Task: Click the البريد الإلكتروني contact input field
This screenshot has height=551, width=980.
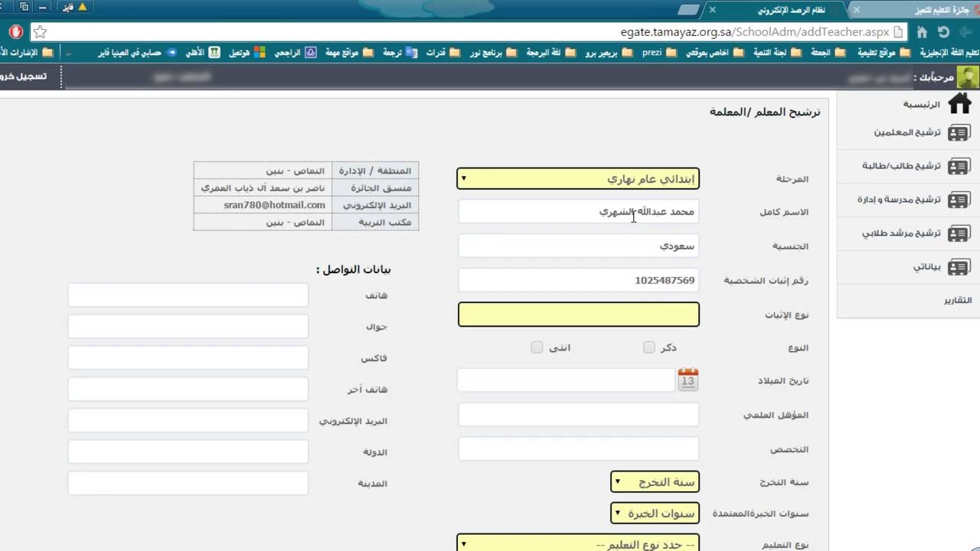Action: 188,420
